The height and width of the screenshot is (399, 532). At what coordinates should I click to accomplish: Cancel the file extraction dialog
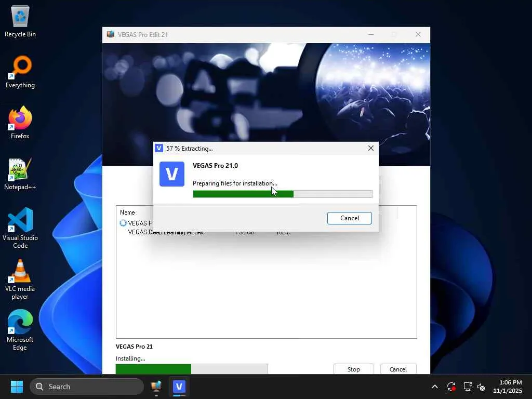click(350, 218)
